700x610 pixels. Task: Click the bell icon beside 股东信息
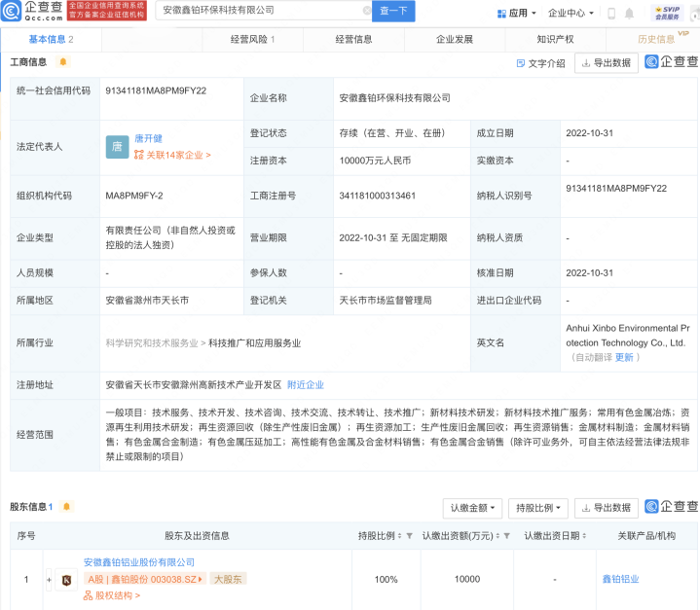(x=67, y=507)
